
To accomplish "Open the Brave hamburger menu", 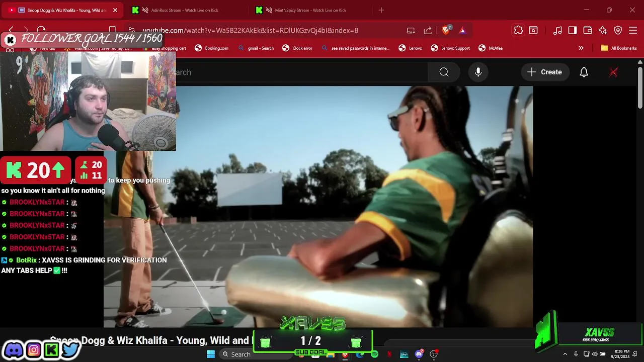I will 633,30.
